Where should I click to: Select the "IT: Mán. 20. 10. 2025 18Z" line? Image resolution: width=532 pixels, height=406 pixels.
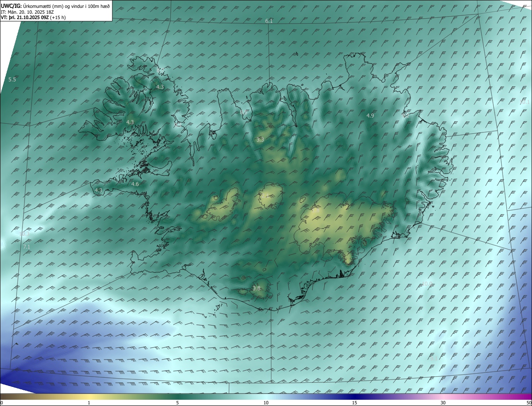click(x=28, y=12)
